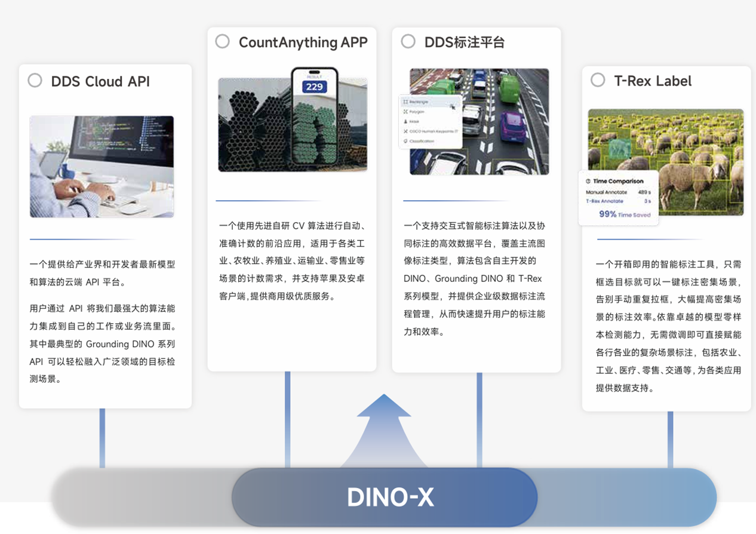Select the radio circle beside T-Rex Label
This screenshot has height=534, width=756.
598,79
